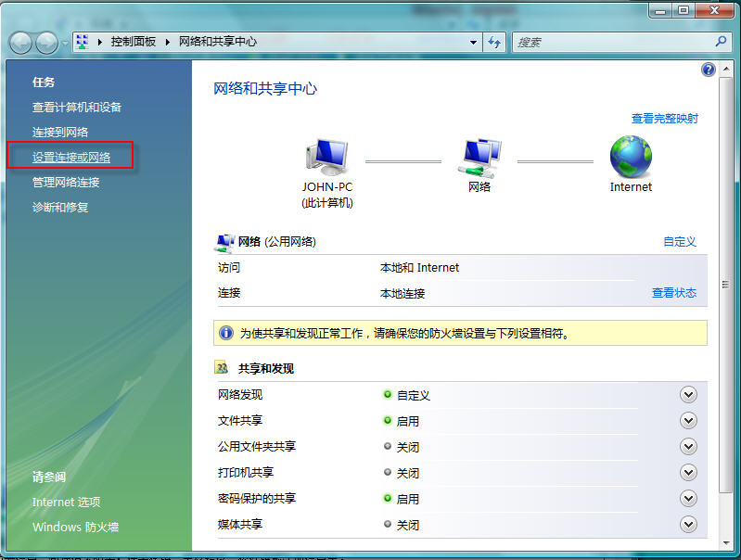Image resolution: width=741 pixels, height=560 pixels.
Task: Click the magnifier search icon
Action: (x=721, y=42)
